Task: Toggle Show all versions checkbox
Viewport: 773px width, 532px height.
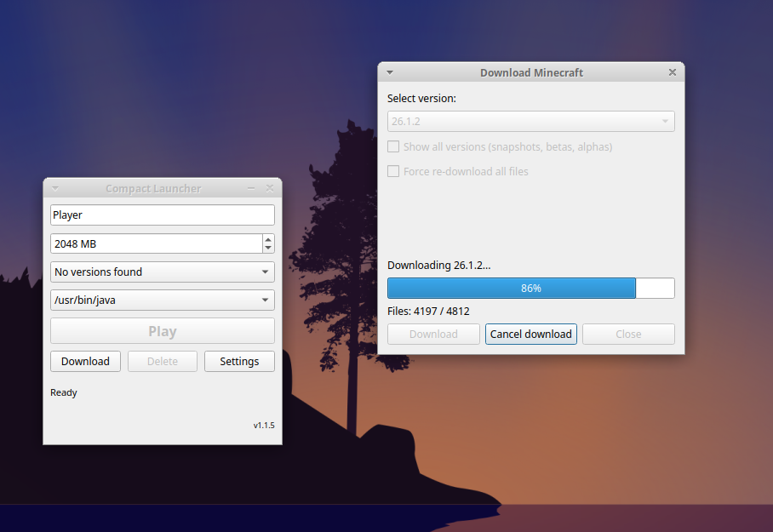Action: coord(393,146)
